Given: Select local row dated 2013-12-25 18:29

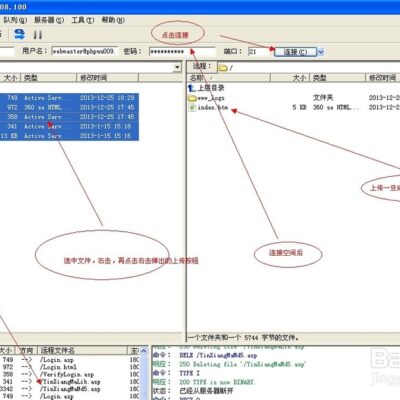Looking at the screenshot, I should (69, 98).
